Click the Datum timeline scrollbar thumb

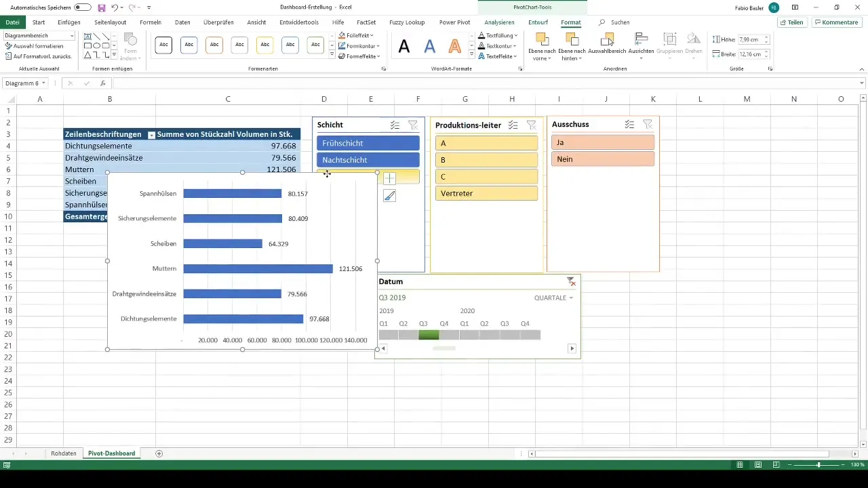pyautogui.click(x=444, y=348)
